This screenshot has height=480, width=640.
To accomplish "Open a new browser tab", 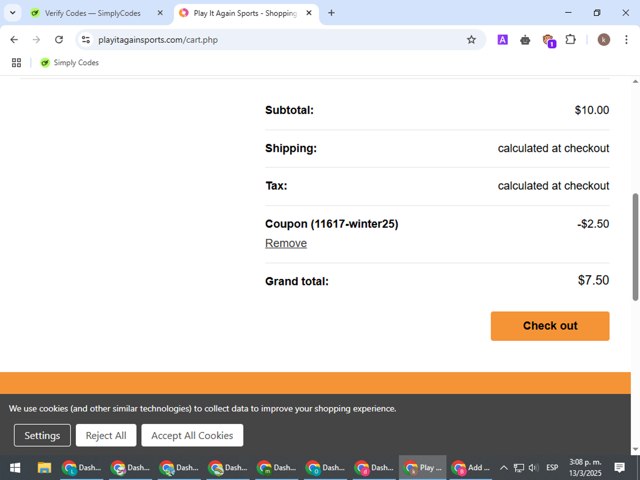I will tap(331, 13).
